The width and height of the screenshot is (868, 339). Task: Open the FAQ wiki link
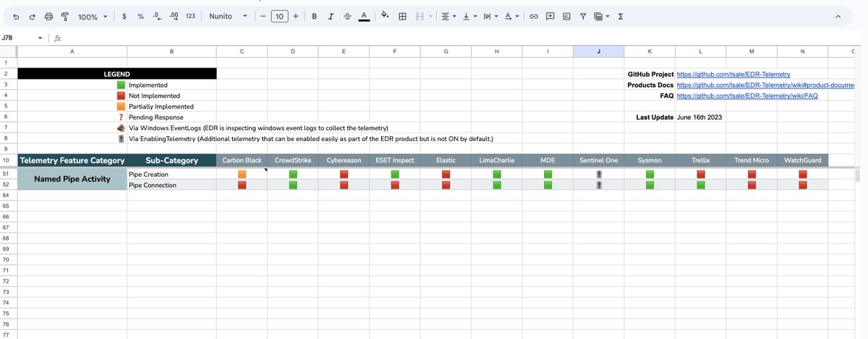point(747,96)
